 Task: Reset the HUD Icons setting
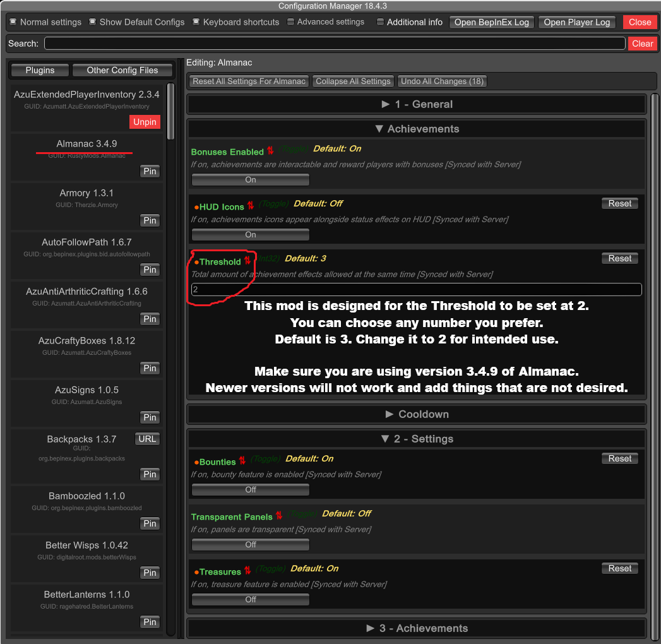coord(620,203)
